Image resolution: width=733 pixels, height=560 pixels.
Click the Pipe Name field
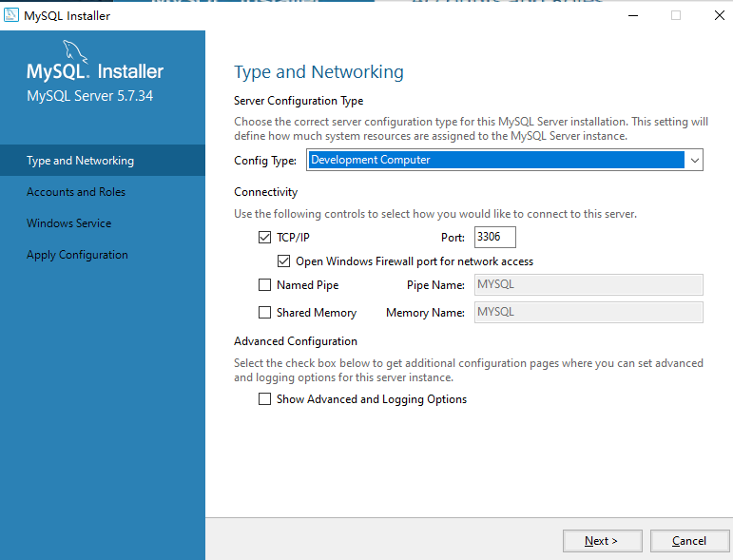[588, 284]
